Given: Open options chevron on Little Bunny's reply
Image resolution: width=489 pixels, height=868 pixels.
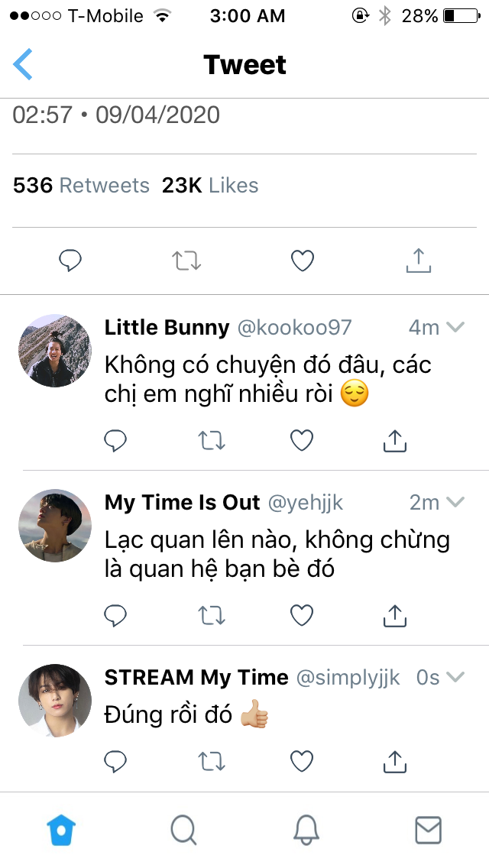Looking at the screenshot, I should coord(455,327).
